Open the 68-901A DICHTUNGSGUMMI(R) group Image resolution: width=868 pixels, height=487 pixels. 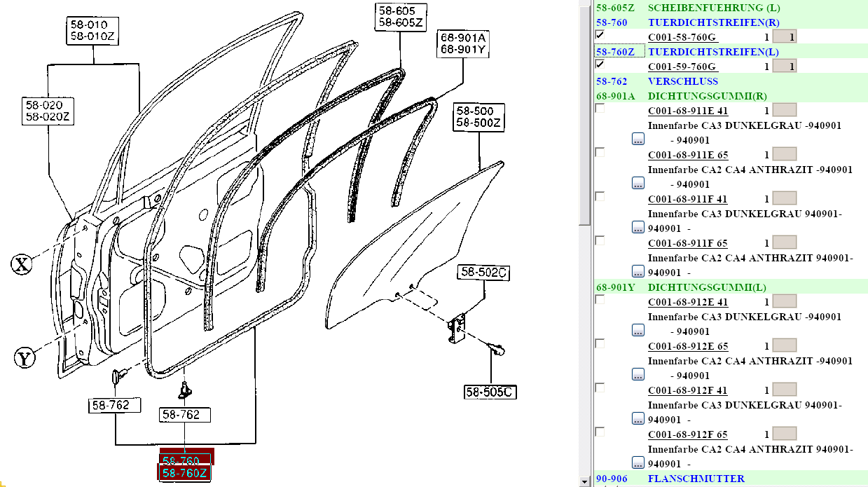pos(615,96)
